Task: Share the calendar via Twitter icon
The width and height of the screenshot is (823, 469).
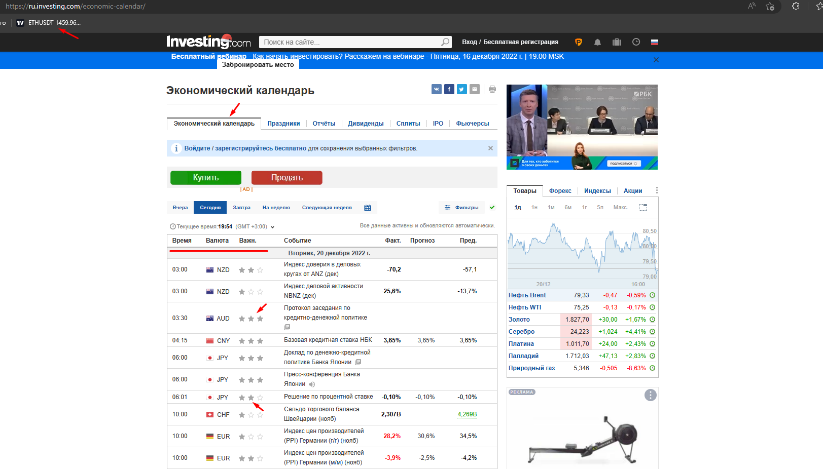Action: 462,89
